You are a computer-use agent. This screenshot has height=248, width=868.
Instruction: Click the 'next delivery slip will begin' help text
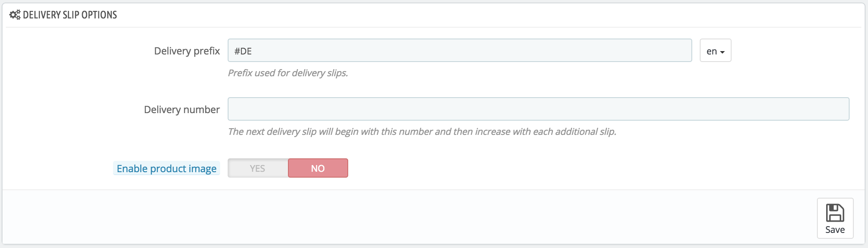point(422,132)
